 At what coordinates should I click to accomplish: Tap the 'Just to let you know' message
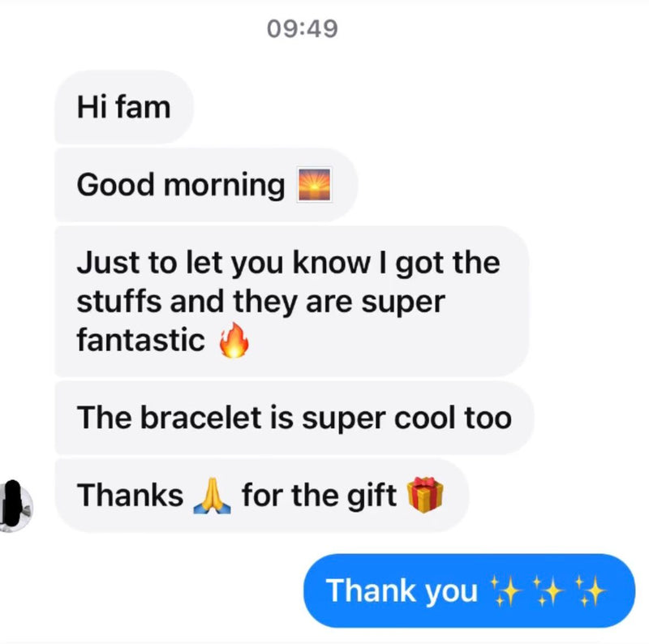(292, 301)
